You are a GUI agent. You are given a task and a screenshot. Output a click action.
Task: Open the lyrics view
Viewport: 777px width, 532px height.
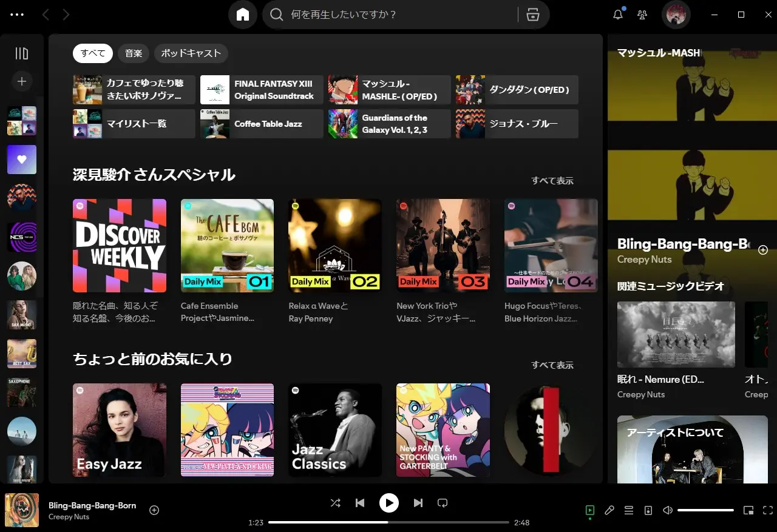[x=609, y=510]
